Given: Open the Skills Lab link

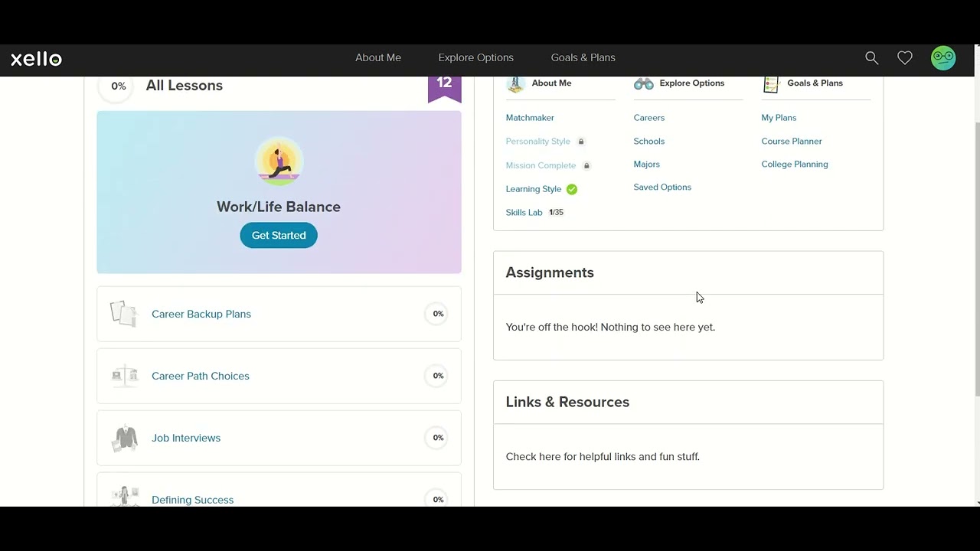Looking at the screenshot, I should [x=524, y=213].
